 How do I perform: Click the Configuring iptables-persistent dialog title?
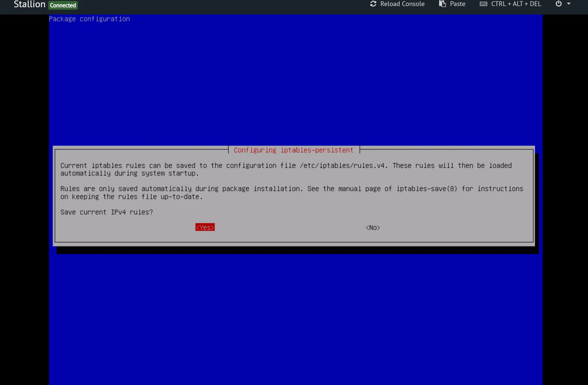pyautogui.click(x=293, y=150)
